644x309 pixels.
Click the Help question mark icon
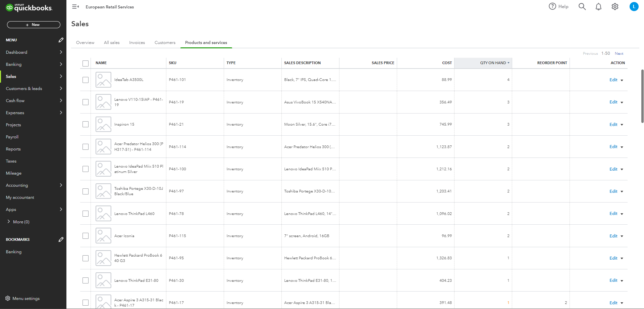(552, 6)
